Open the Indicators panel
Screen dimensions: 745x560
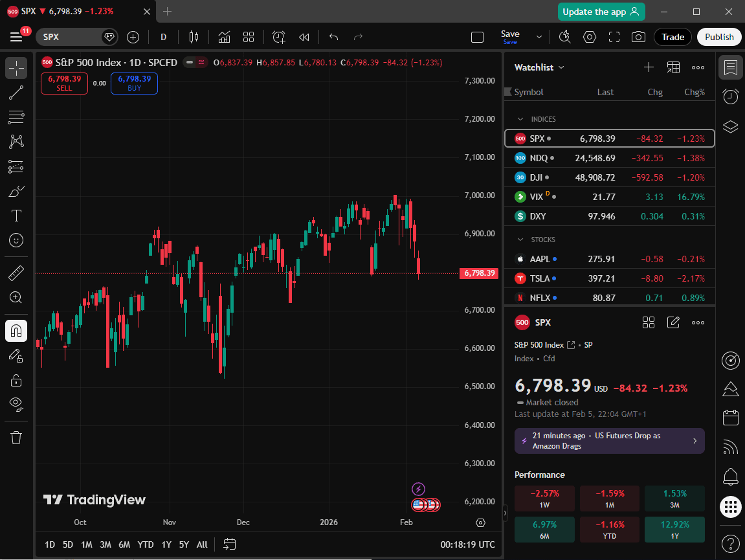click(x=224, y=37)
